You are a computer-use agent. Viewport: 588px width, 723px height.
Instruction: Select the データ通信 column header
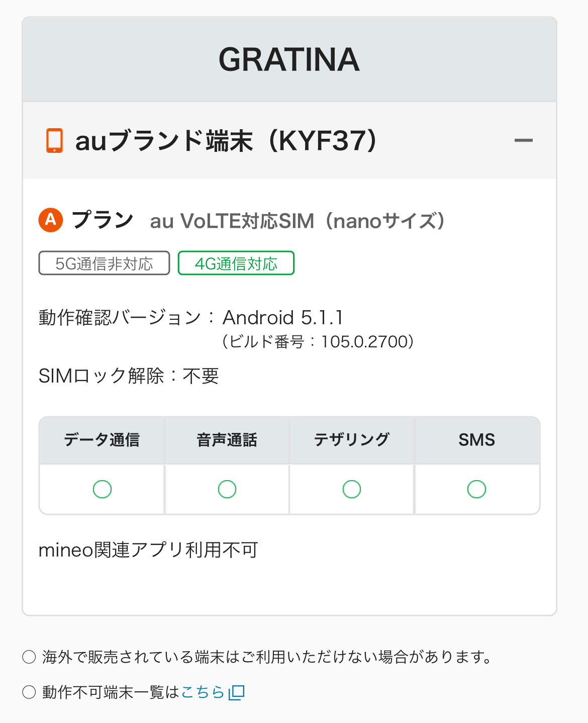pos(102,440)
